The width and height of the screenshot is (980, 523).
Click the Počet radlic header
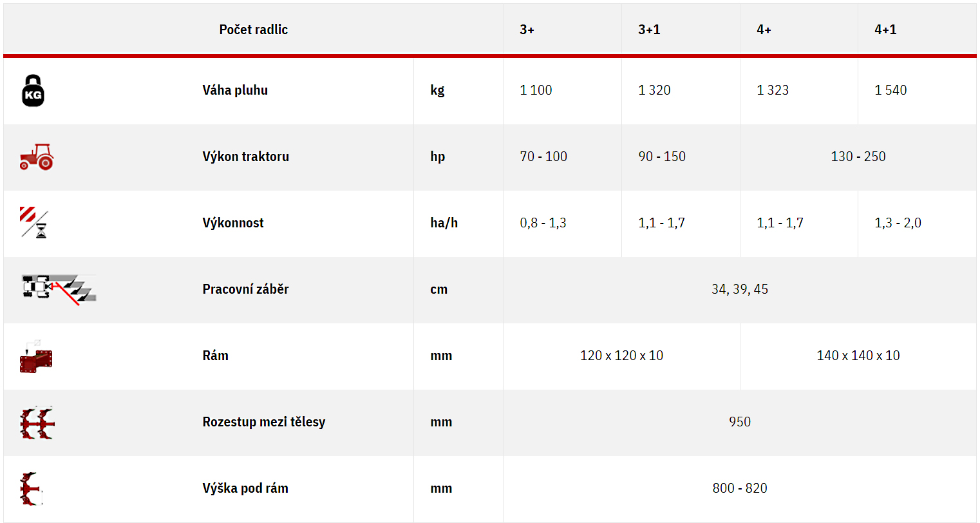pyautogui.click(x=254, y=30)
